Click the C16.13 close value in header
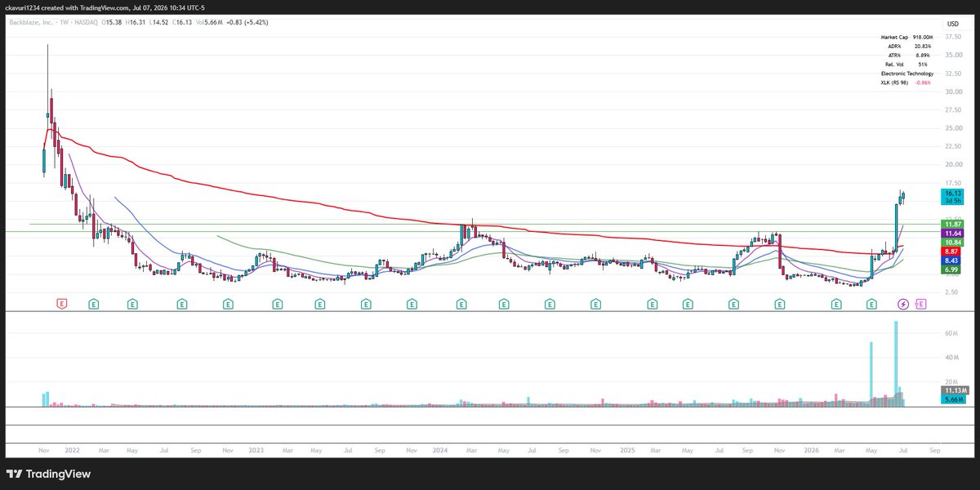 [181, 22]
